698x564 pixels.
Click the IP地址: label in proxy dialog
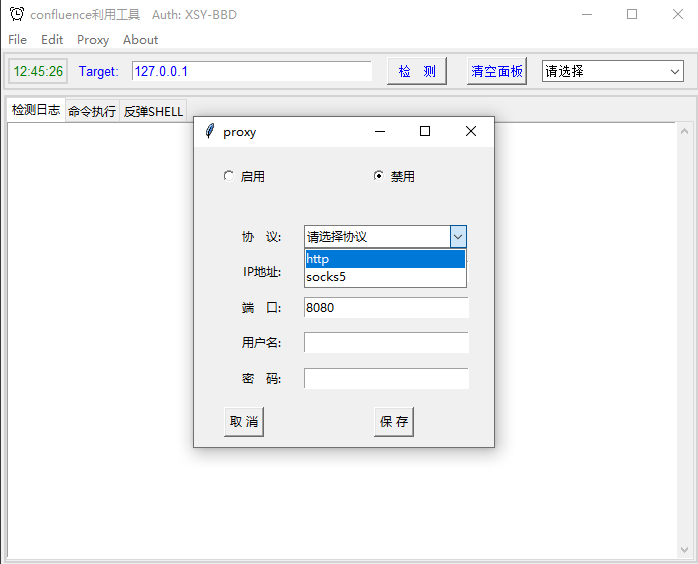[x=262, y=272]
